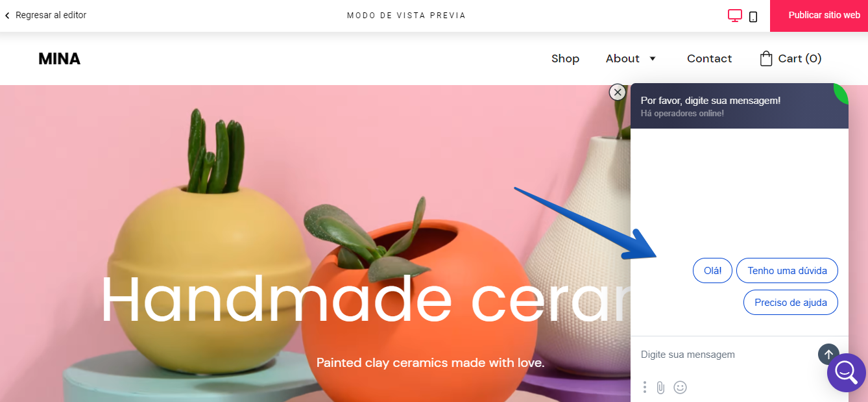Attach a file with paperclip icon
The image size is (868, 402).
pos(660,387)
